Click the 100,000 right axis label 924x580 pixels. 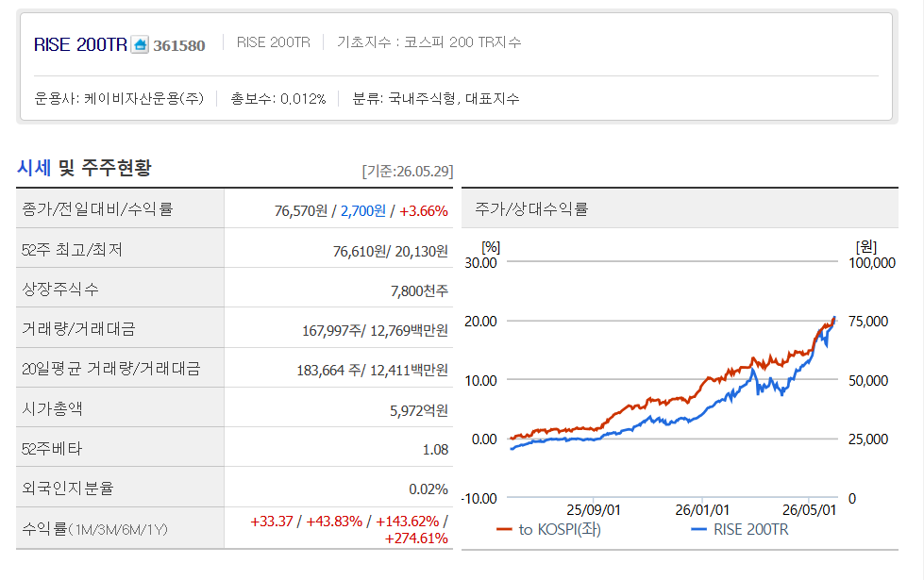pos(872,262)
